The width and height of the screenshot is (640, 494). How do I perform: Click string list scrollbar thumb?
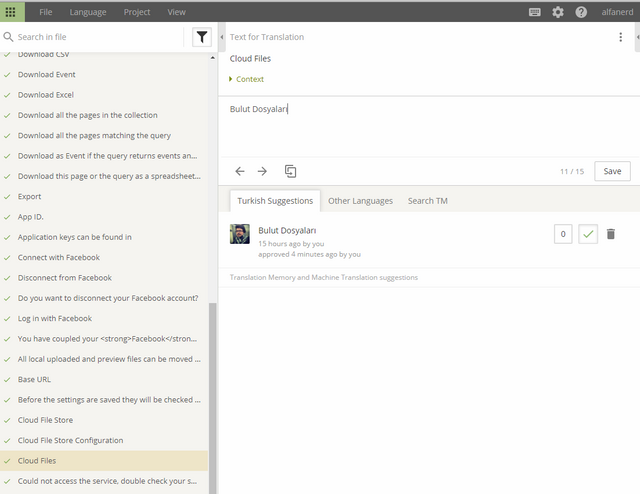[x=212, y=398]
